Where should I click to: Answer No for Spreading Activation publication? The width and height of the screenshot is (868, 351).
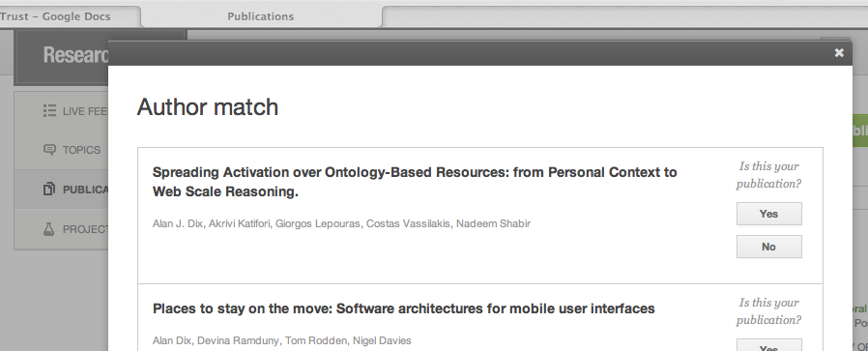pyautogui.click(x=768, y=247)
